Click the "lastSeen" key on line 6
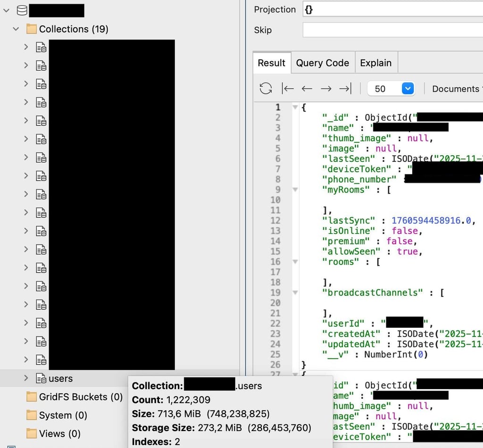 tap(349, 159)
